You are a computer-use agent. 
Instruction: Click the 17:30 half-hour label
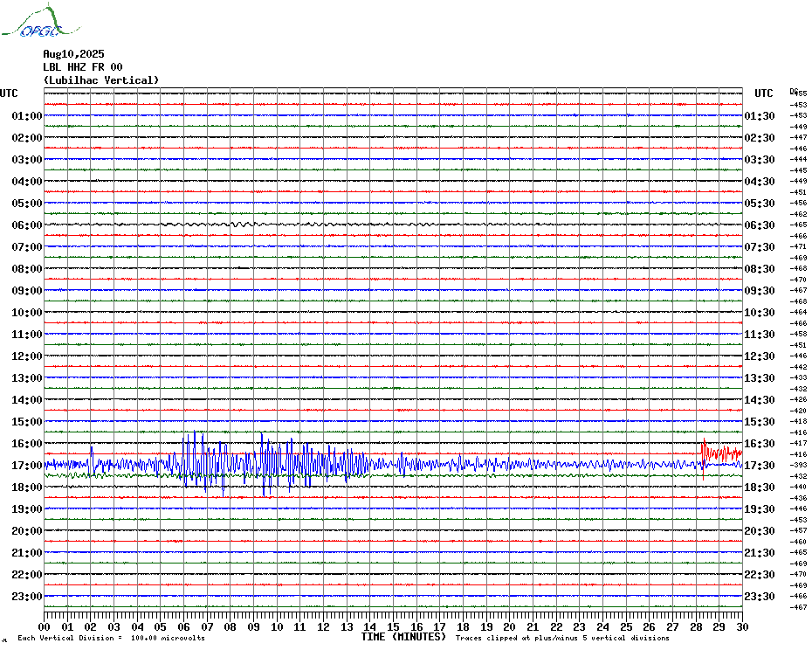(x=760, y=465)
